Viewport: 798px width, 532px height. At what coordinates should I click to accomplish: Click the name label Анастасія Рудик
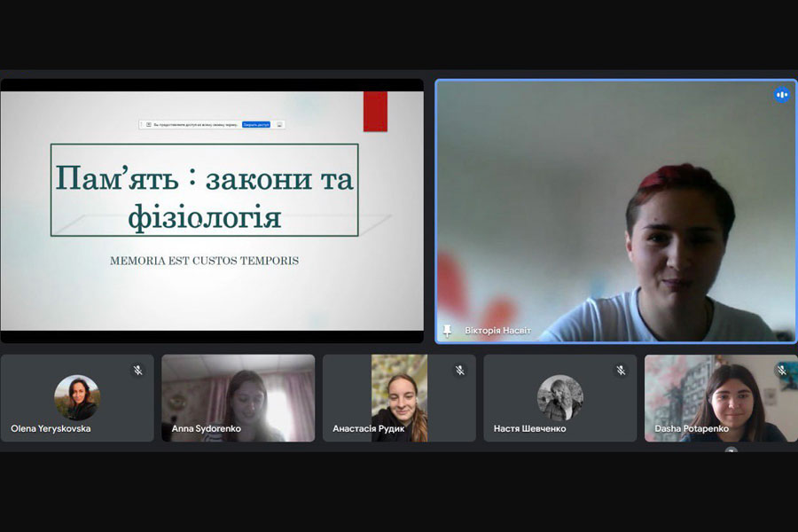pos(369,428)
